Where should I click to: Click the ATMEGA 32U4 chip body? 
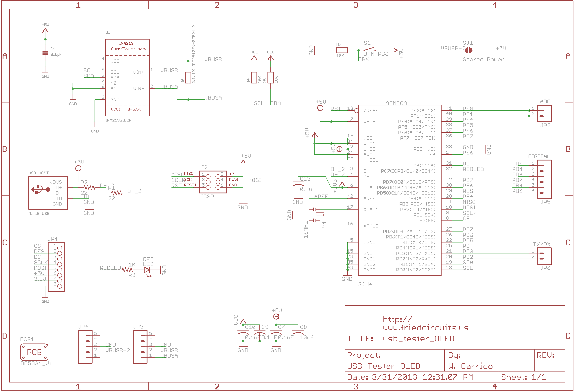point(399,190)
